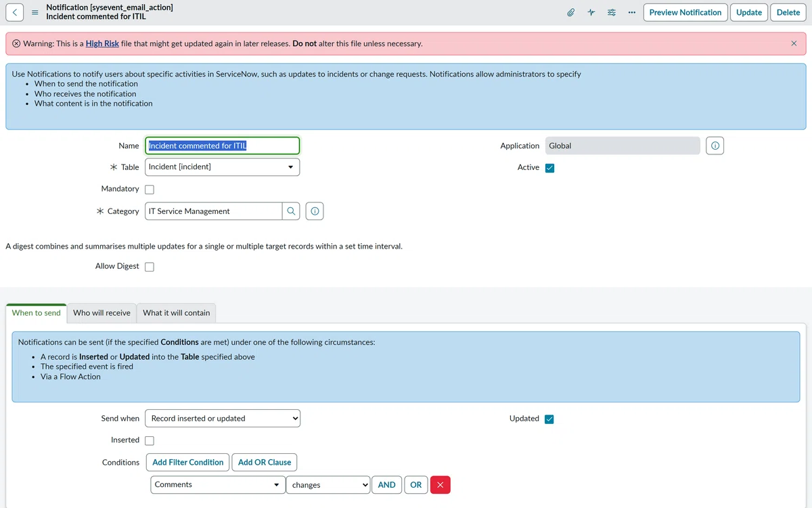Untick the Updated checkbox
812x508 pixels.
tap(549, 419)
